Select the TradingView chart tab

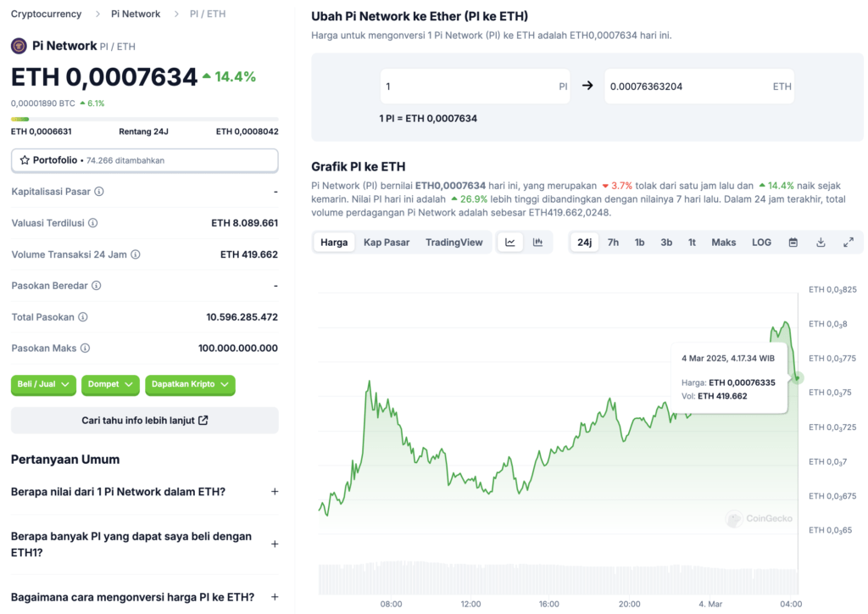[x=454, y=243]
